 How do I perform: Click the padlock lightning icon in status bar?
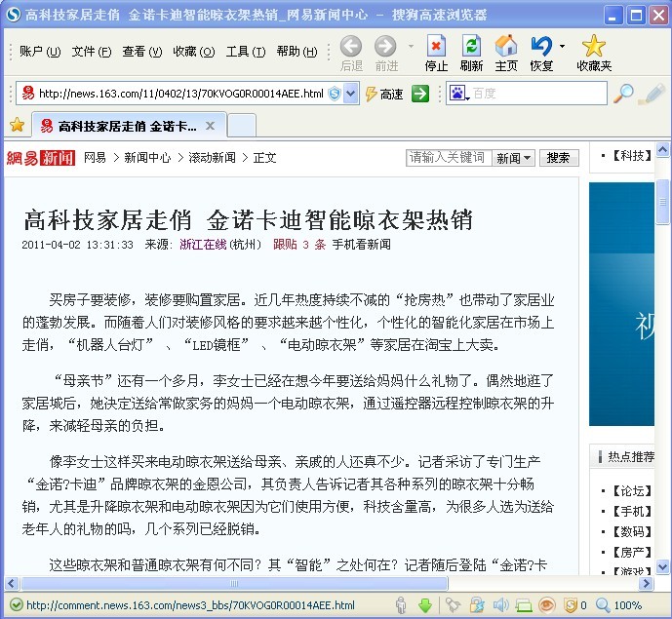pyautogui.click(x=477, y=604)
